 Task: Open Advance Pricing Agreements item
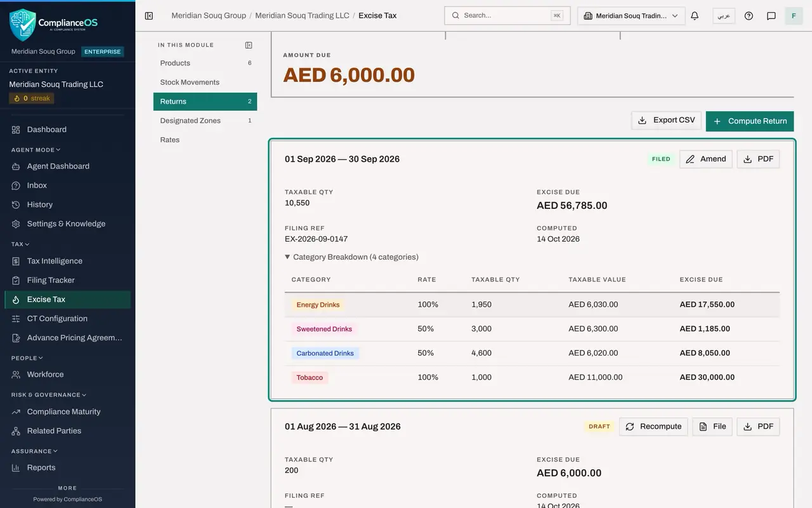68,338
